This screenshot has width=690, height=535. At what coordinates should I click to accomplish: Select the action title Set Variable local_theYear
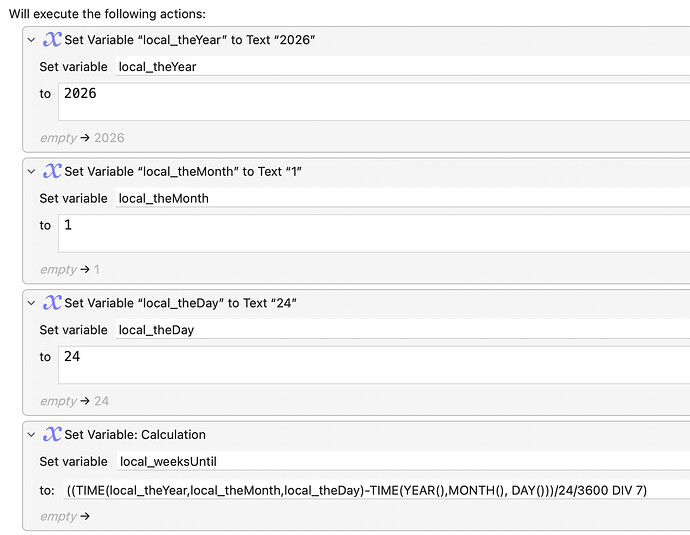[190, 40]
